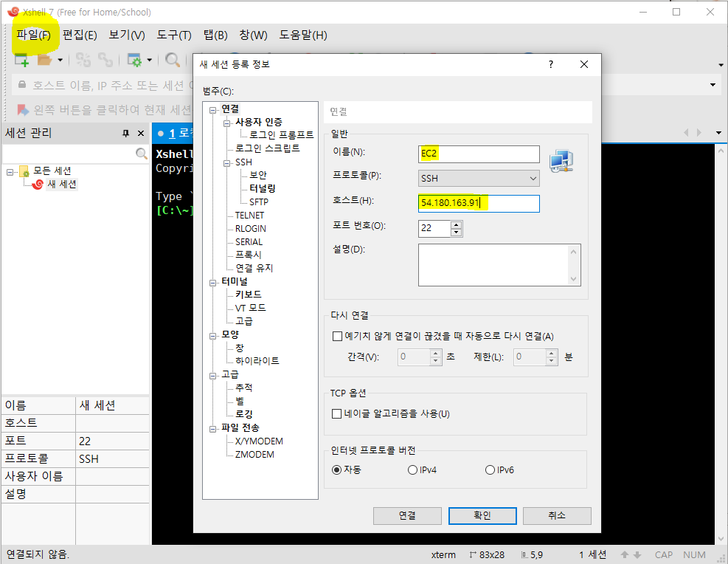728x564 pixels.
Task: Select SFTP in category tree
Action: click(x=259, y=202)
